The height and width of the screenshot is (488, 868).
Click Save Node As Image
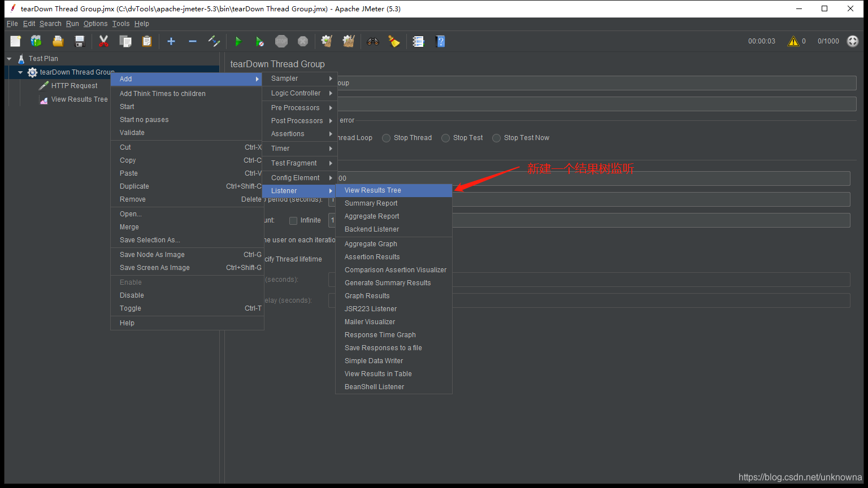pyautogui.click(x=187, y=255)
